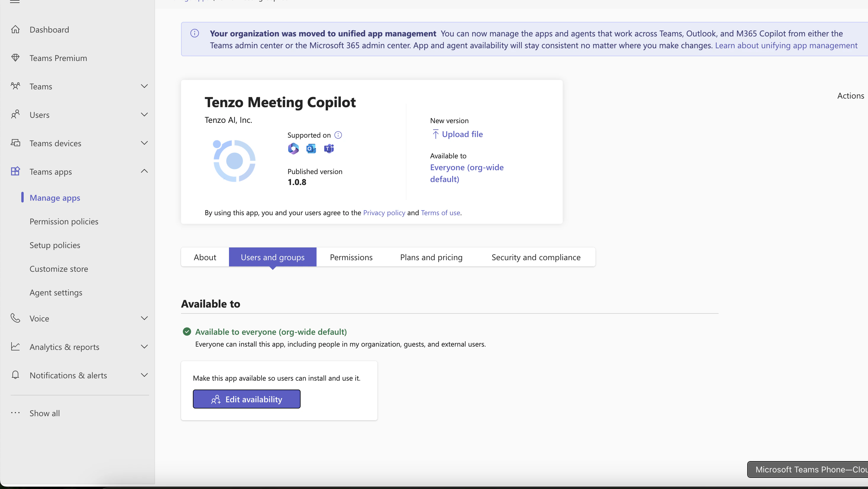Open the About tab
Image resolution: width=868 pixels, height=489 pixels.
[205, 257]
